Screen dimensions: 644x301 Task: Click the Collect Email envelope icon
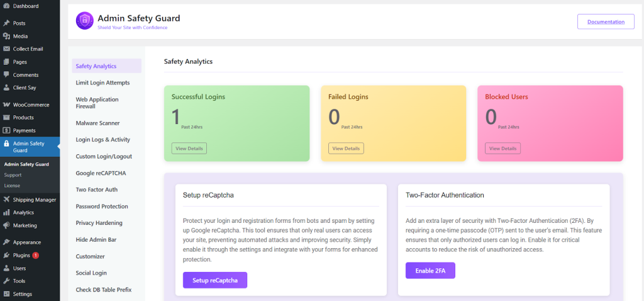(6, 49)
